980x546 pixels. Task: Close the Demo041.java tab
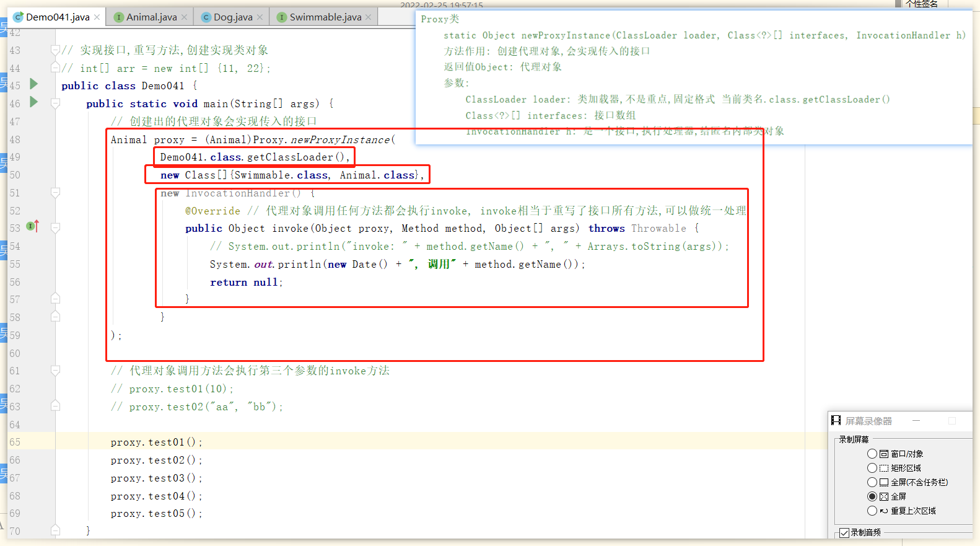tap(97, 17)
